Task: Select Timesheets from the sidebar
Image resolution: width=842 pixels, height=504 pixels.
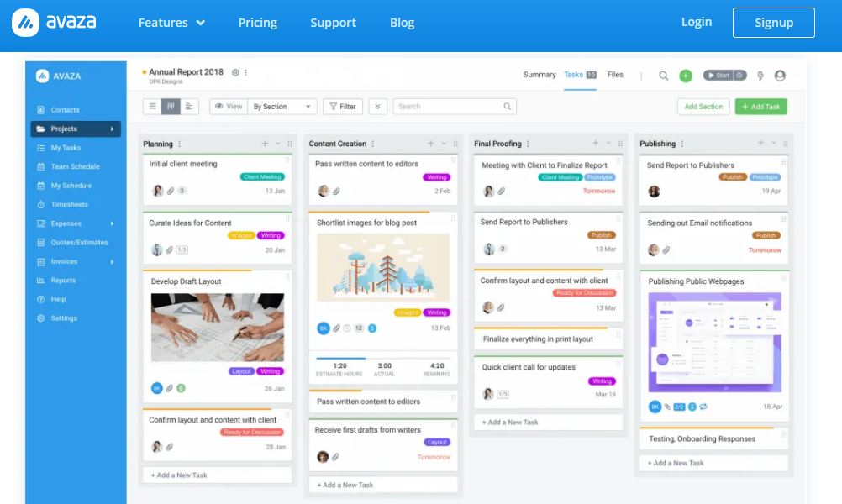Action: (67, 204)
